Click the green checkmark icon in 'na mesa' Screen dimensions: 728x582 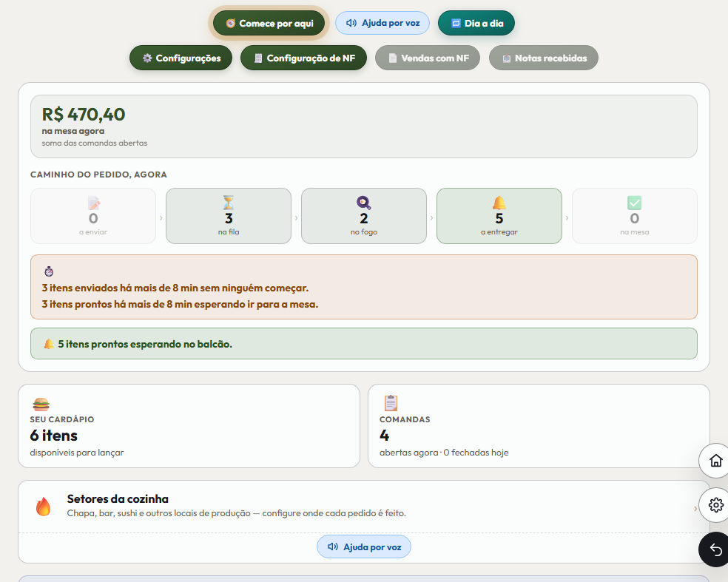coord(635,203)
